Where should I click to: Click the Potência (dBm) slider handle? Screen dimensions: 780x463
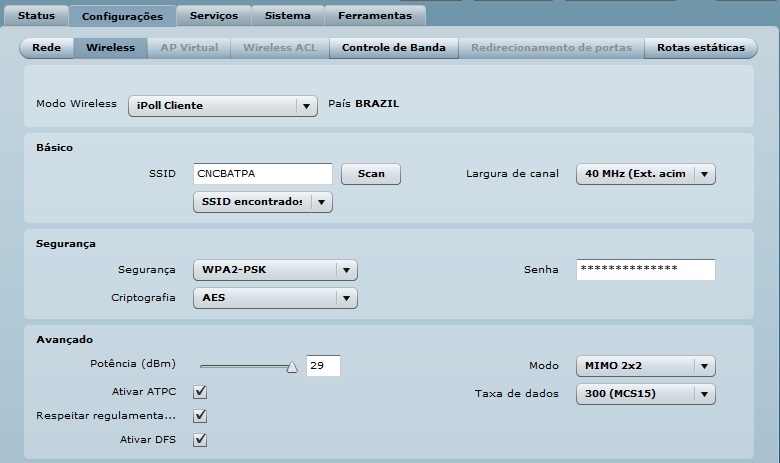pyautogui.click(x=292, y=367)
